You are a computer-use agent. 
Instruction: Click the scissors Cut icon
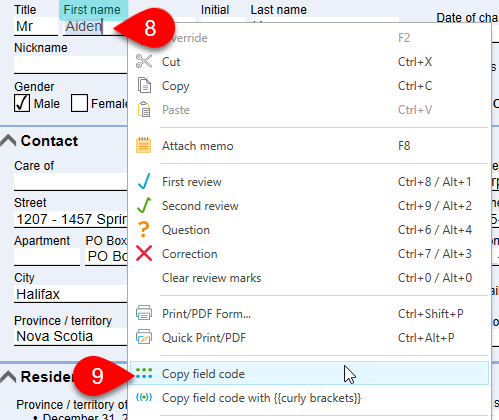point(144,62)
